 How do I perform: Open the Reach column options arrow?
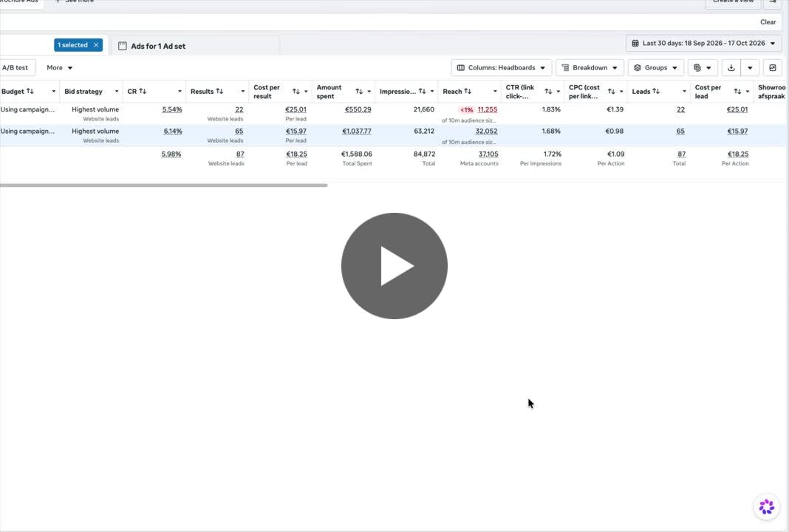(495, 91)
